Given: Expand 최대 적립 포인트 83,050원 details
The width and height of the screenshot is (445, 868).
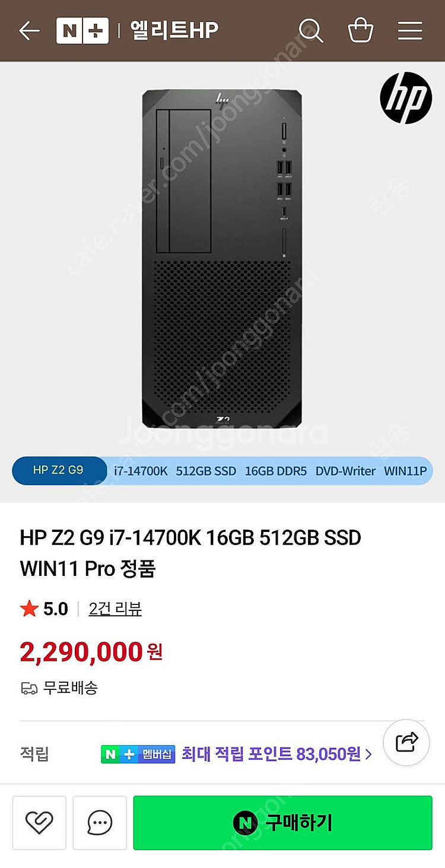Looking at the screenshot, I should pos(277,755).
